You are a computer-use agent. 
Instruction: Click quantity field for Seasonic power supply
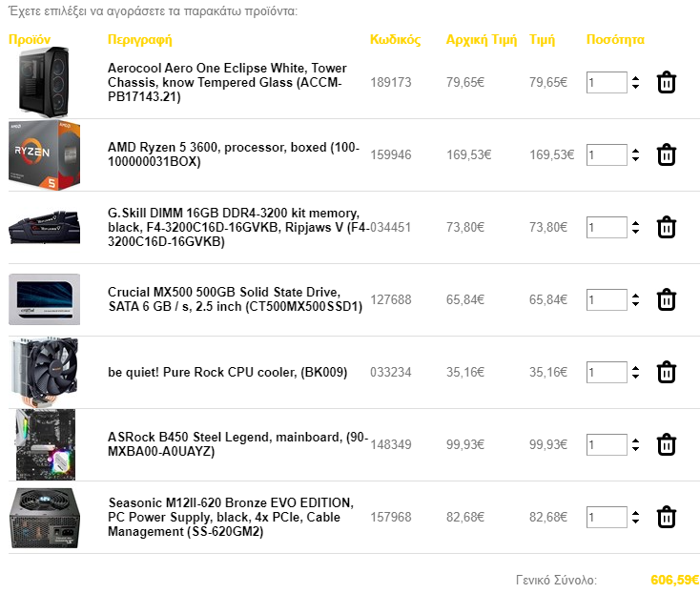[x=607, y=517]
